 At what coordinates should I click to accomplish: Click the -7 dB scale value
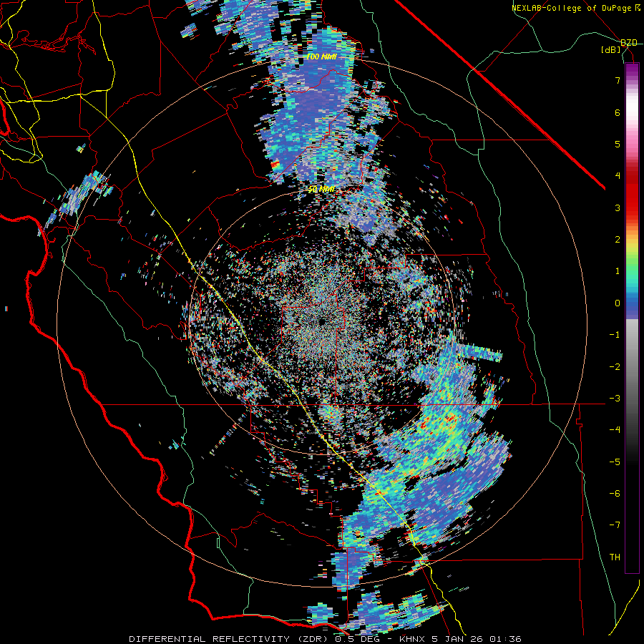coord(615,525)
